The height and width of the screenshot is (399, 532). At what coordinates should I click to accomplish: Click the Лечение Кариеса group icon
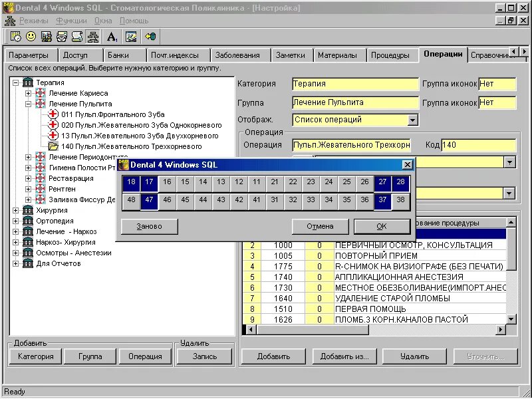click(x=41, y=93)
